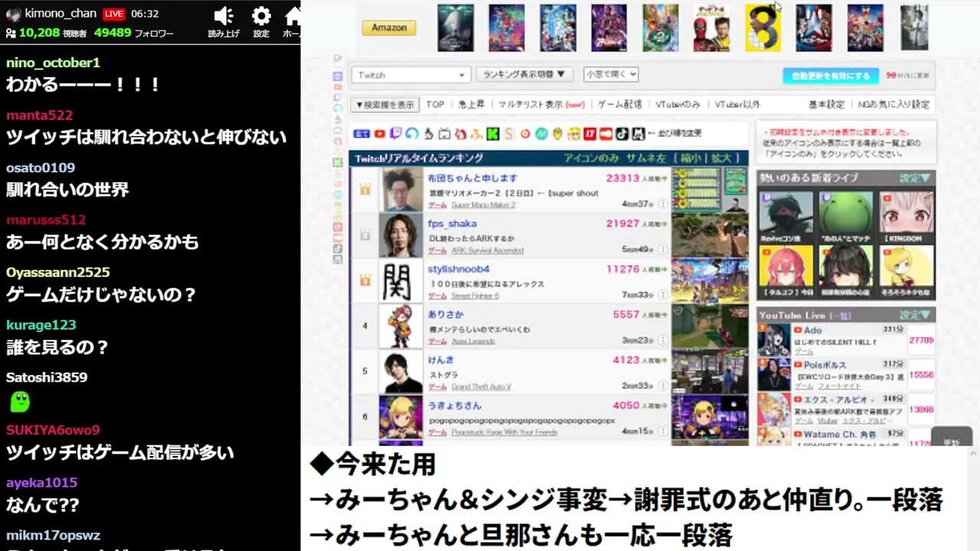Screen dimensions: 980x551
Task: Select the blue circular-arrow platform icon
Action: point(412,134)
